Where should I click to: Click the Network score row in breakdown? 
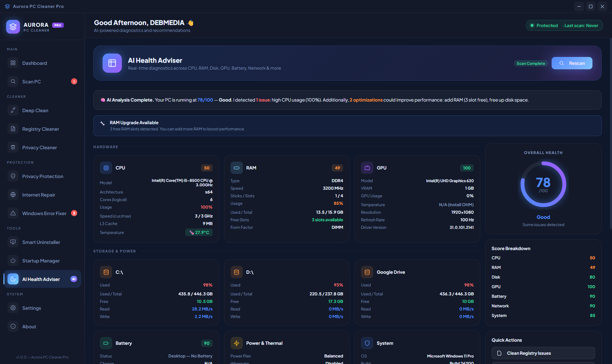(543, 306)
